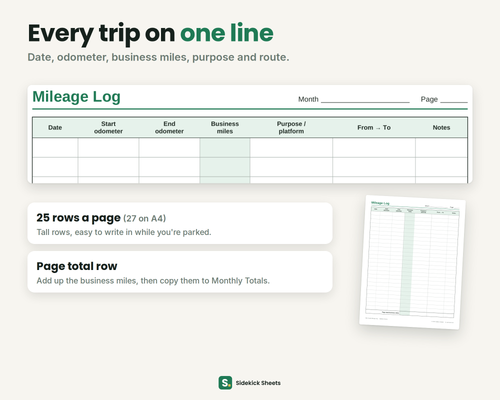This screenshot has width=500, height=400.
Task: Select the 'Business miles' column header
Action: pos(225,127)
